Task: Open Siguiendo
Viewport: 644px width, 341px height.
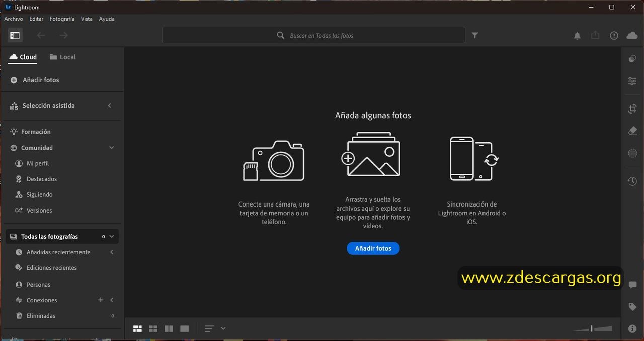Action: tap(34, 195)
